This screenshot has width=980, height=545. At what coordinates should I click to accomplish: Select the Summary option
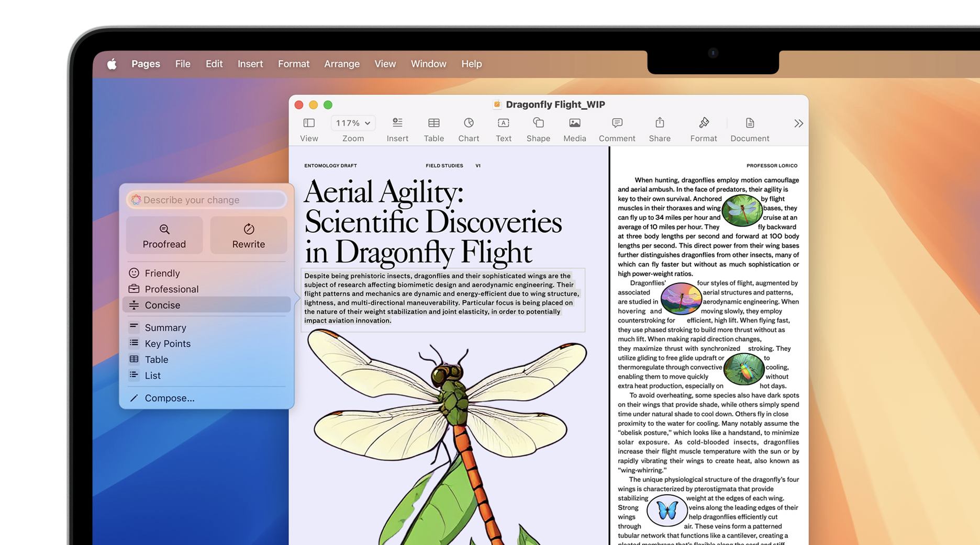point(206,327)
